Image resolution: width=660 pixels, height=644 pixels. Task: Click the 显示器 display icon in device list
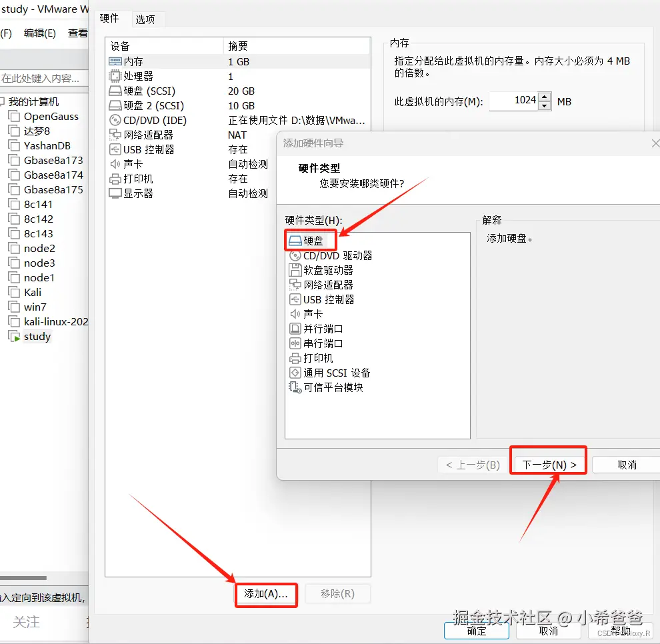point(115,193)
